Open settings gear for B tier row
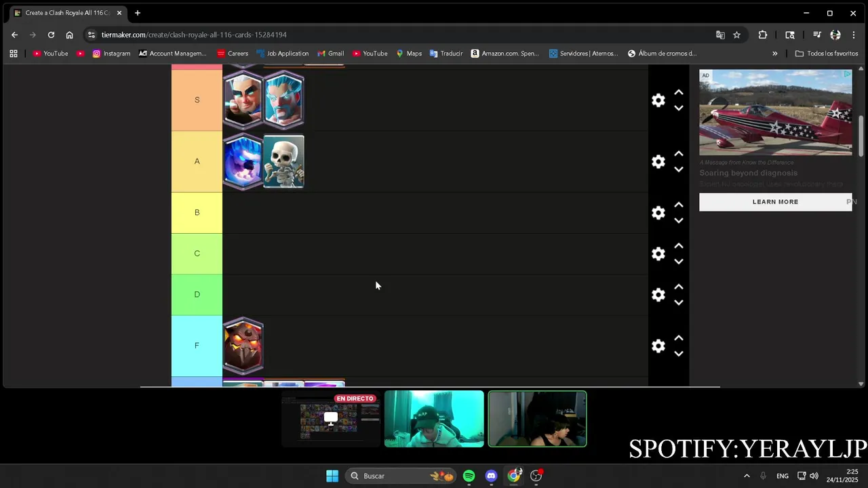Viewport: 868px width, 488px height. (x=658, y=213)
